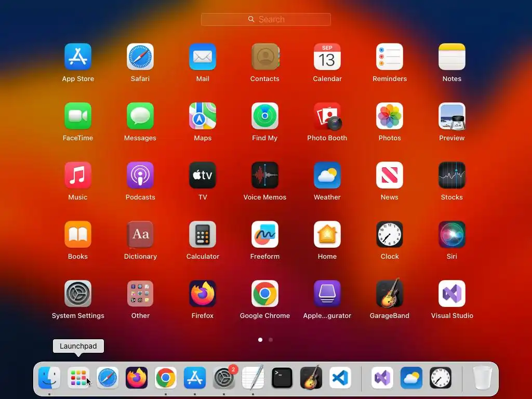Open Finder in the Dock
The width and height of the screenshot is (532, 399).
point(49,378)
